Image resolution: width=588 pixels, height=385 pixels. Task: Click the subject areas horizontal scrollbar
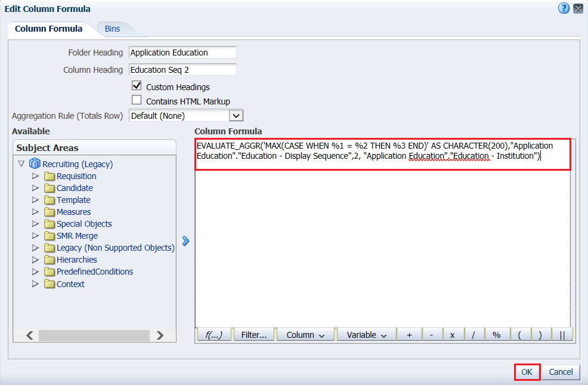94,335
